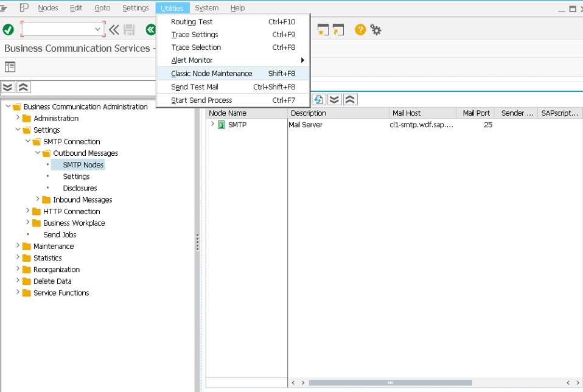Select Settings under Outbound Messages
This screenshot has width=583, height=392.
76,177
